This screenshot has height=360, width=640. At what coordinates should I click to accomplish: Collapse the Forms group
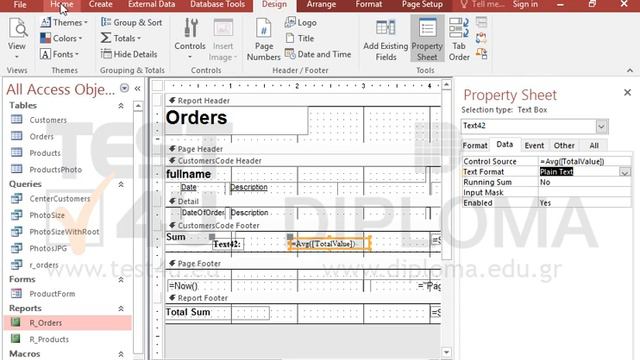click(121, 280)
